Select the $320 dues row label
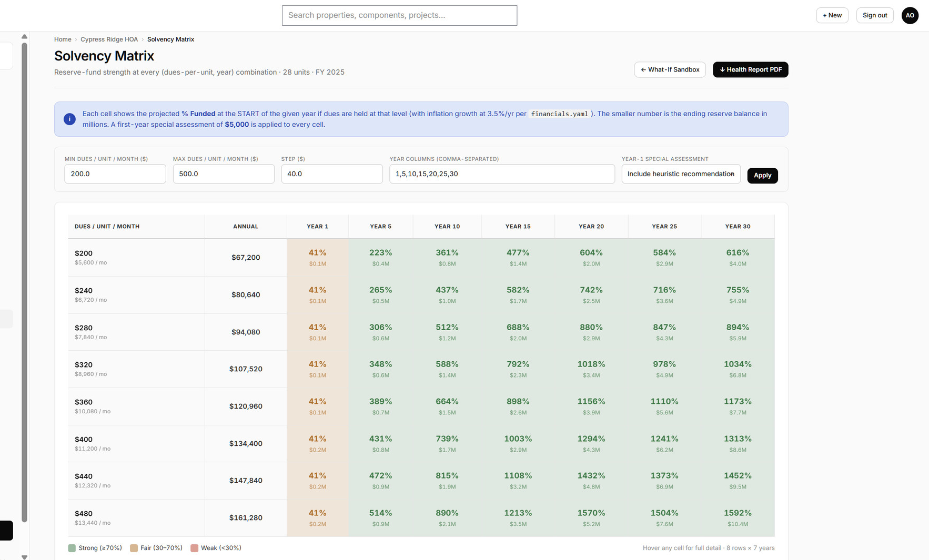The image size is (929, 560). pyautogui.click(x=84, y=365)
